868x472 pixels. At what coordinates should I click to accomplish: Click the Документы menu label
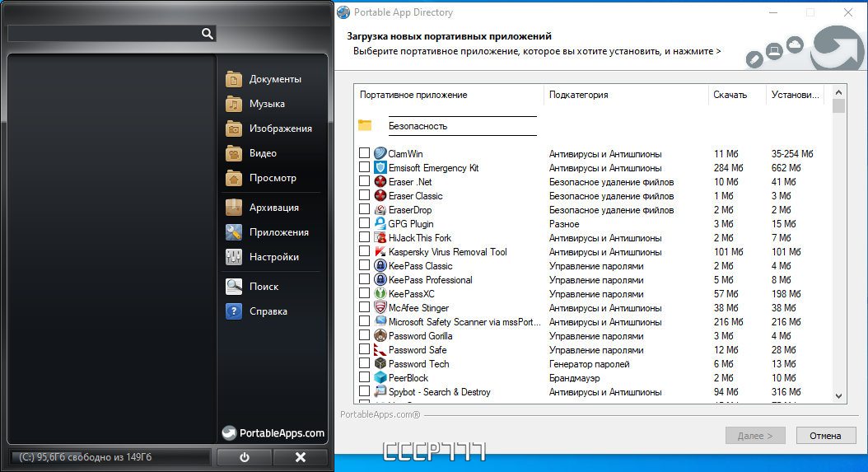(275, 79)
